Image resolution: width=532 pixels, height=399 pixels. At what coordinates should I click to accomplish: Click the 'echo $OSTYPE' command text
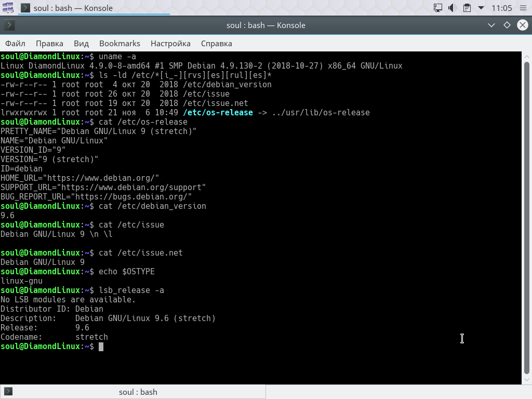127,272
